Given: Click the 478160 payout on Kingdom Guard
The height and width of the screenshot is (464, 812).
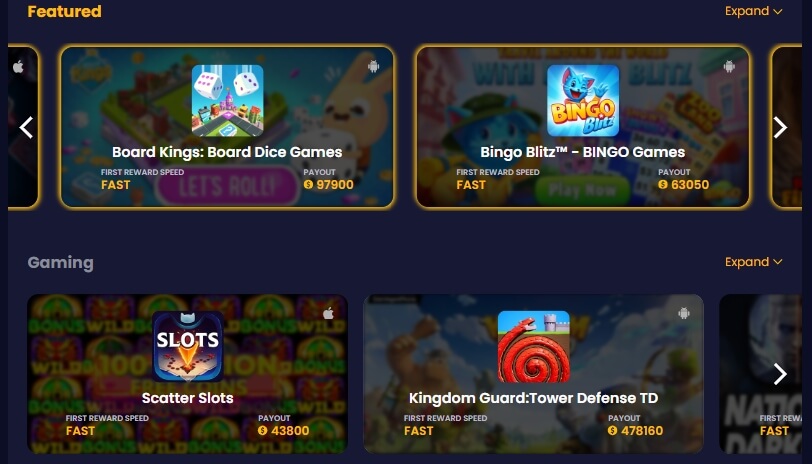Looking at the screenshot, I should coord(635,430).
